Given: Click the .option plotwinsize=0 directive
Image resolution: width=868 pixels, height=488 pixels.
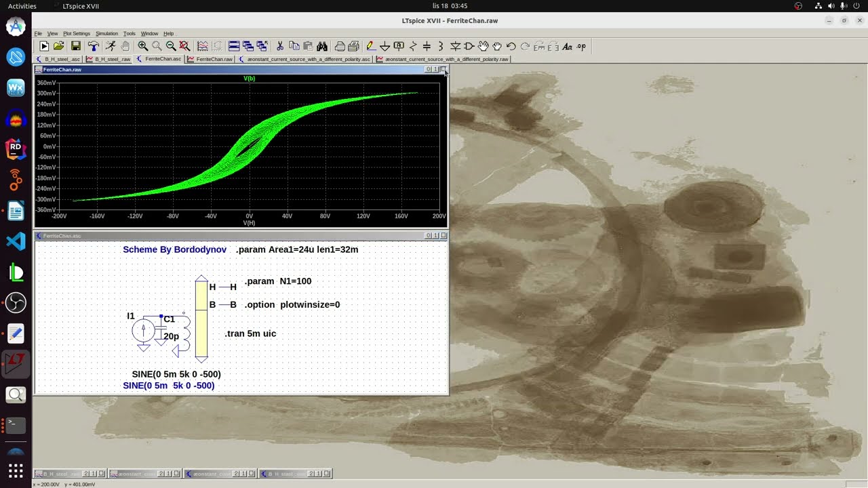Looking at the screenshot, I should point(292,305).
